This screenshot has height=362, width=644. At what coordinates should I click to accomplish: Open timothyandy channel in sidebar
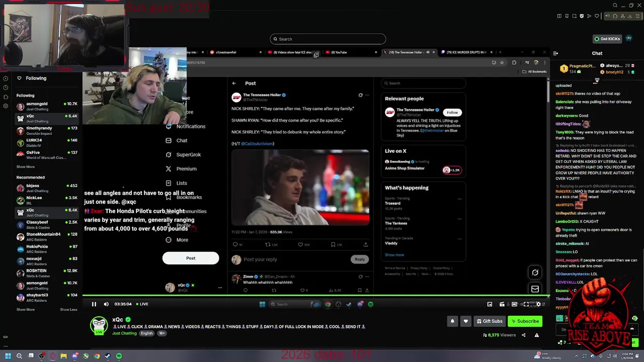click(46, 131)
